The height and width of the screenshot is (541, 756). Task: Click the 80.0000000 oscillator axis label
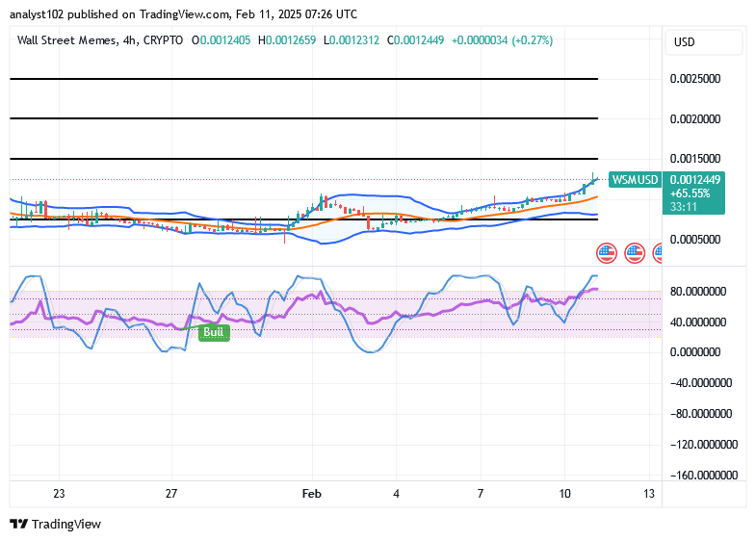coord(698,292)
